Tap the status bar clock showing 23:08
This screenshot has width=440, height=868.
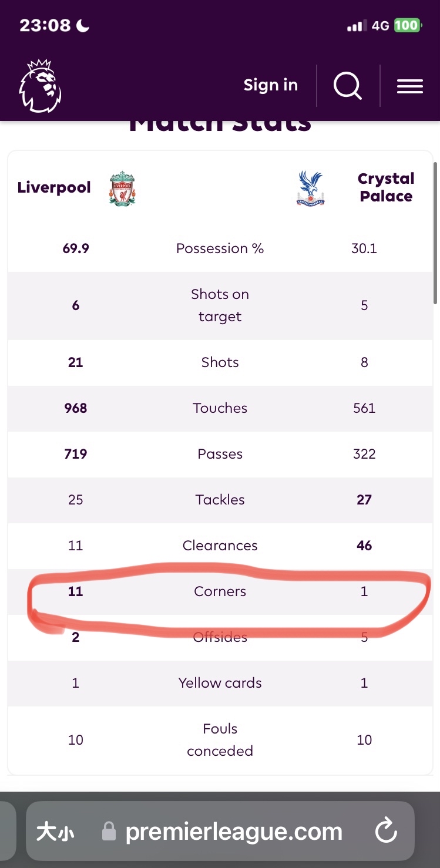[x=45, y=25]
